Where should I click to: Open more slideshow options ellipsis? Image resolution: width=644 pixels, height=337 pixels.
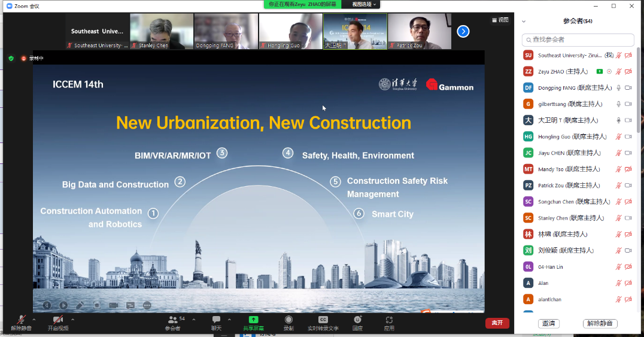coord(147,305)
